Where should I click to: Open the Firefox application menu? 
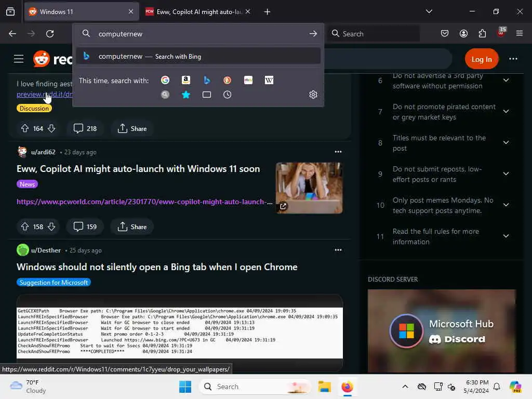[x=520, y=33]
